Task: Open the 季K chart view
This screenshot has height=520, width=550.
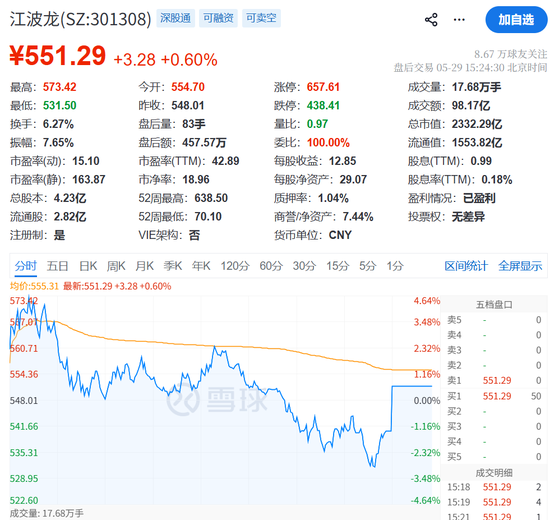Action: tap(173, 266)
